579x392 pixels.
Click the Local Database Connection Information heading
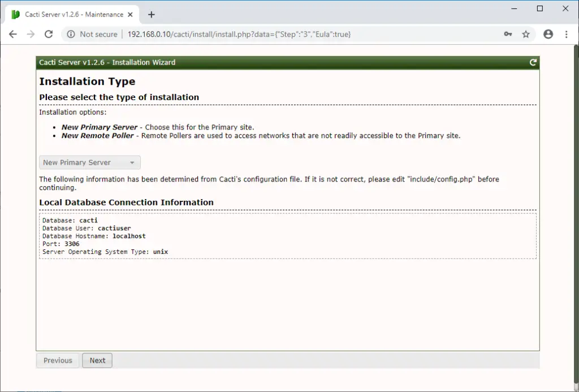[126, 202]
